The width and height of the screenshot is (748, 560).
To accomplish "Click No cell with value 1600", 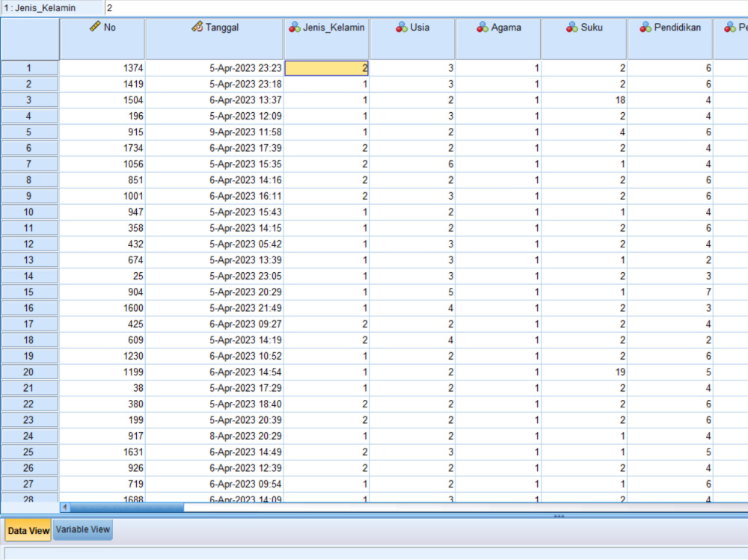I will point(102,308).
